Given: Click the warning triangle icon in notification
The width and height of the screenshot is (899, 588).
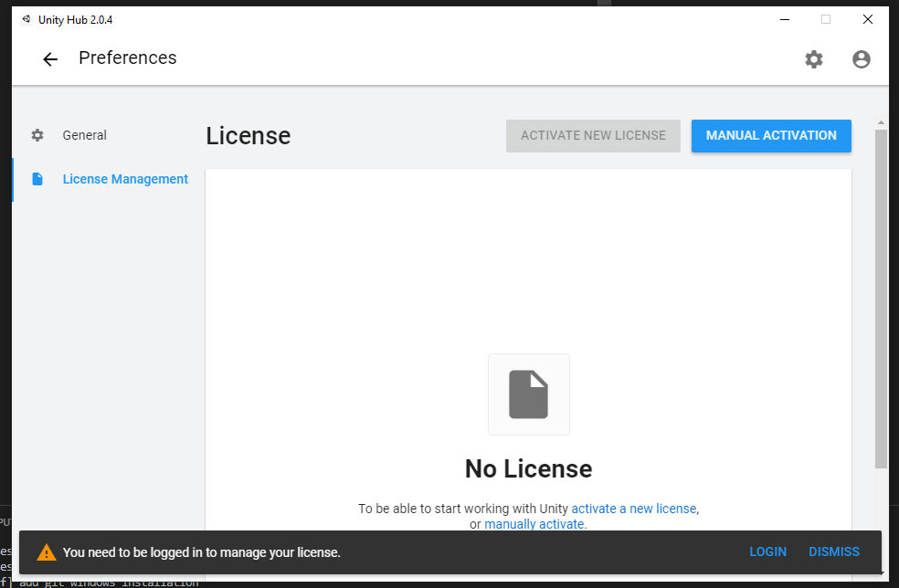Looking at the screenshot, I should point(47,552).
